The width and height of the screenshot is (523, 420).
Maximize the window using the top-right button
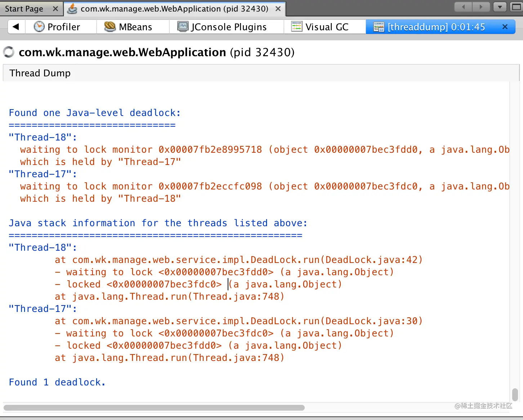coord(517,7)
